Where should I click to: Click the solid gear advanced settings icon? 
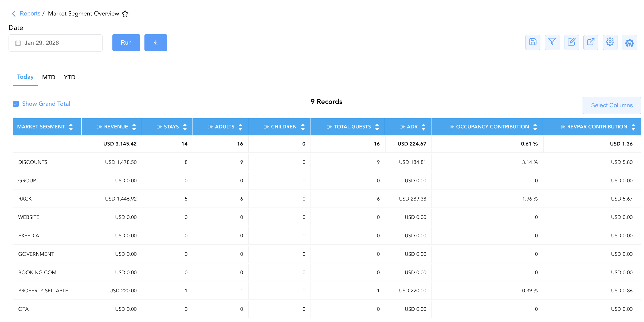pyautogui.click(x=630, y=42)
